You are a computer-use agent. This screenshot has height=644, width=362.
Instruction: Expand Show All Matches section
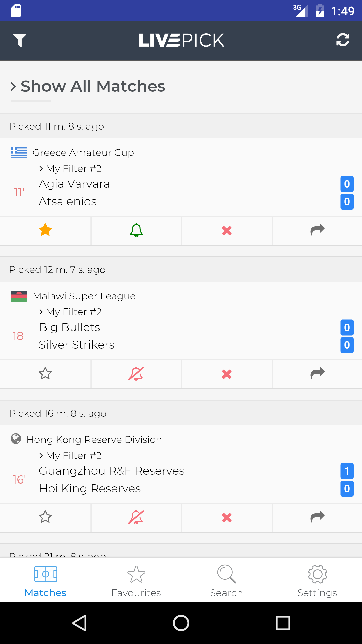click(x=88, y=86)
